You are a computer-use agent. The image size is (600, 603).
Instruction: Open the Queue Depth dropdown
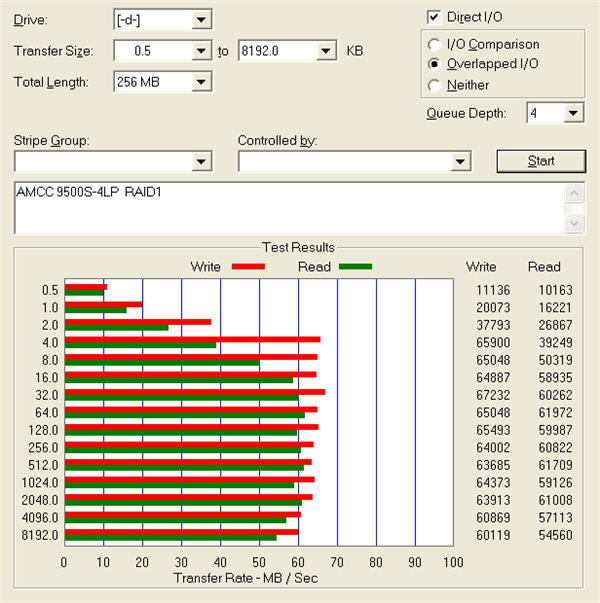tap(555, 113)
